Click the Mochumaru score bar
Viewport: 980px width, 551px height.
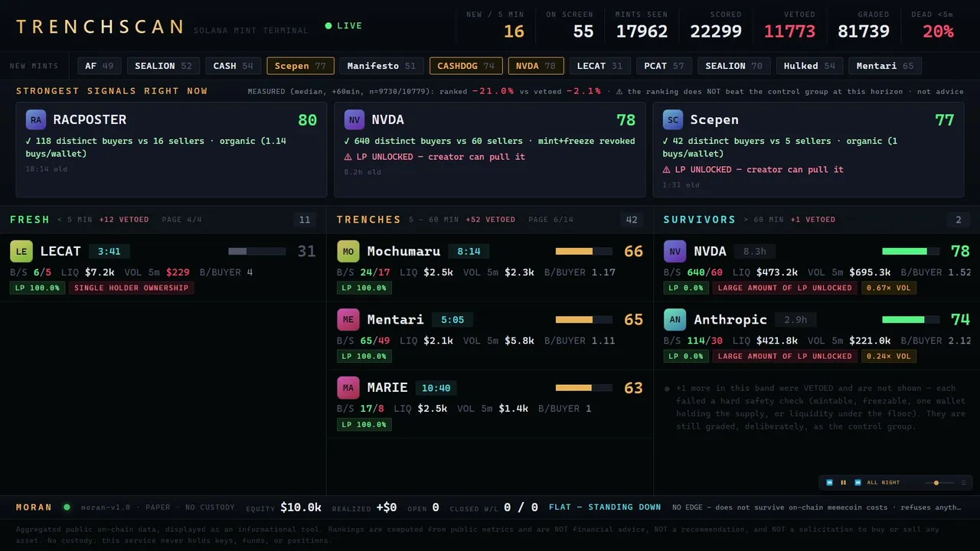[583, 251]
